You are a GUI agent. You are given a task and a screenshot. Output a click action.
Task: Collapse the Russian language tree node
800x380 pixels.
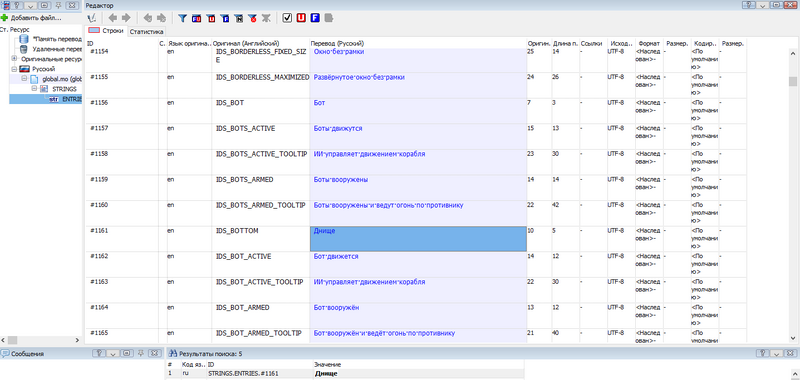(x=14, y=69)
